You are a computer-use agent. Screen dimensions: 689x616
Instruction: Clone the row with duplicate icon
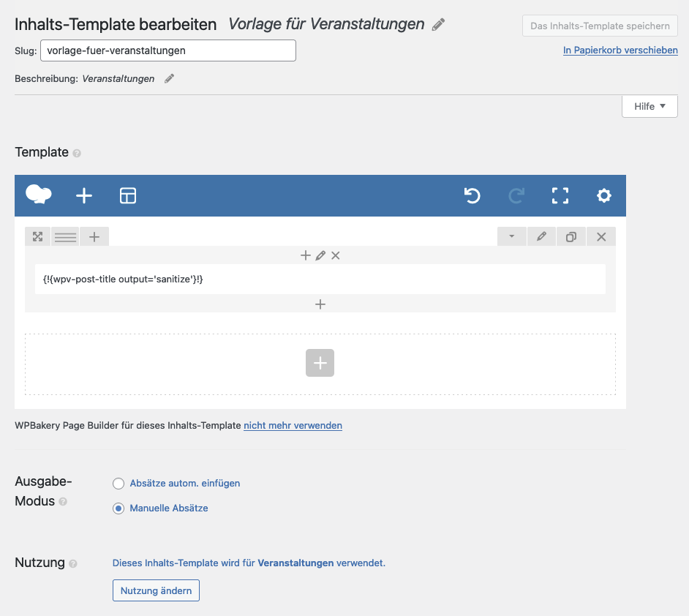[571, 237]
